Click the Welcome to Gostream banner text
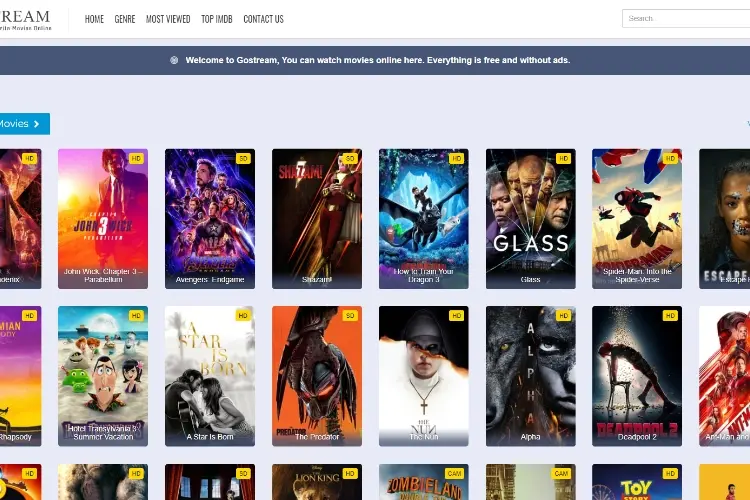 point(378,60)
